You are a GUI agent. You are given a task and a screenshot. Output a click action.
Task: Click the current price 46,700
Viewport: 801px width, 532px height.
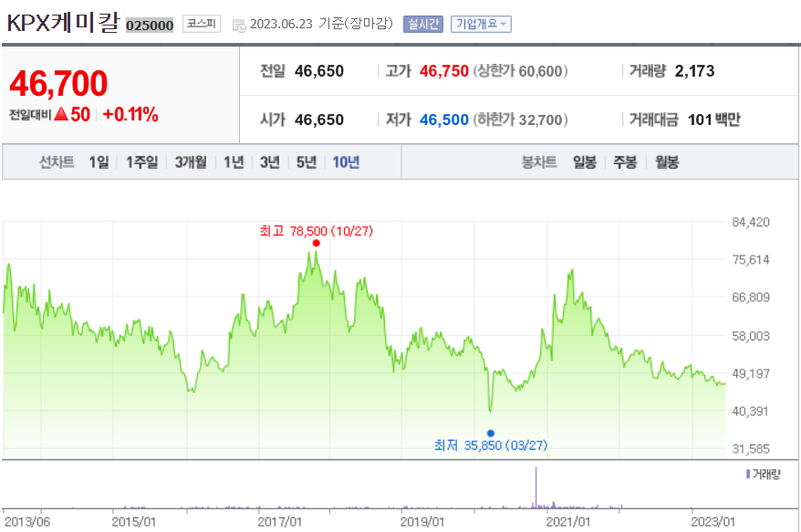pyautogui.click(x=58, y=83)
